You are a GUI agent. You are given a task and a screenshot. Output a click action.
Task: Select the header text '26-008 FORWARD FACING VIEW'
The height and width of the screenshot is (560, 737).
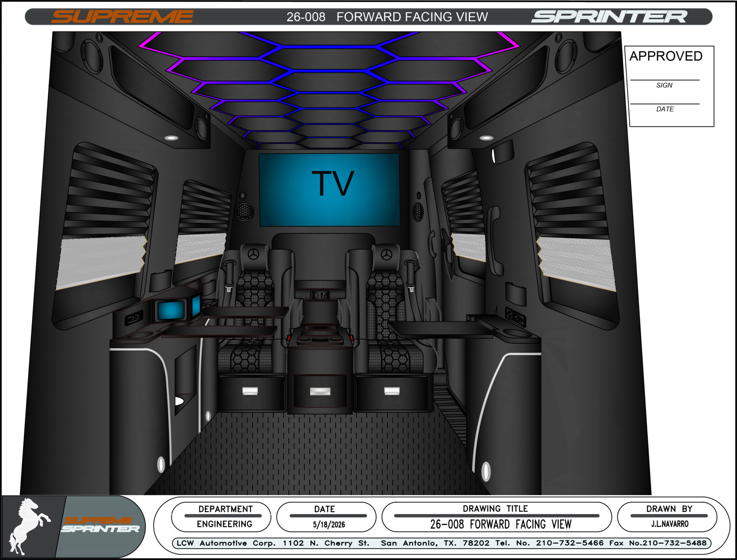387,17
